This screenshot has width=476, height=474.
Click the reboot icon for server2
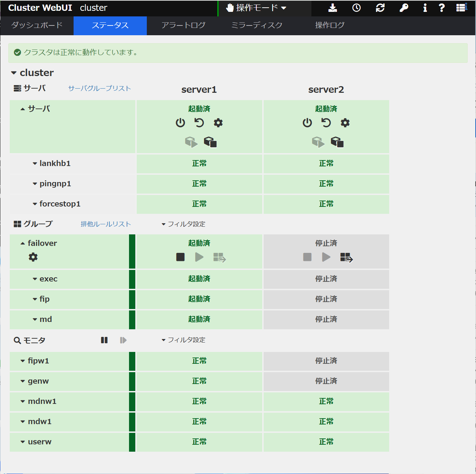click(326, 123)
